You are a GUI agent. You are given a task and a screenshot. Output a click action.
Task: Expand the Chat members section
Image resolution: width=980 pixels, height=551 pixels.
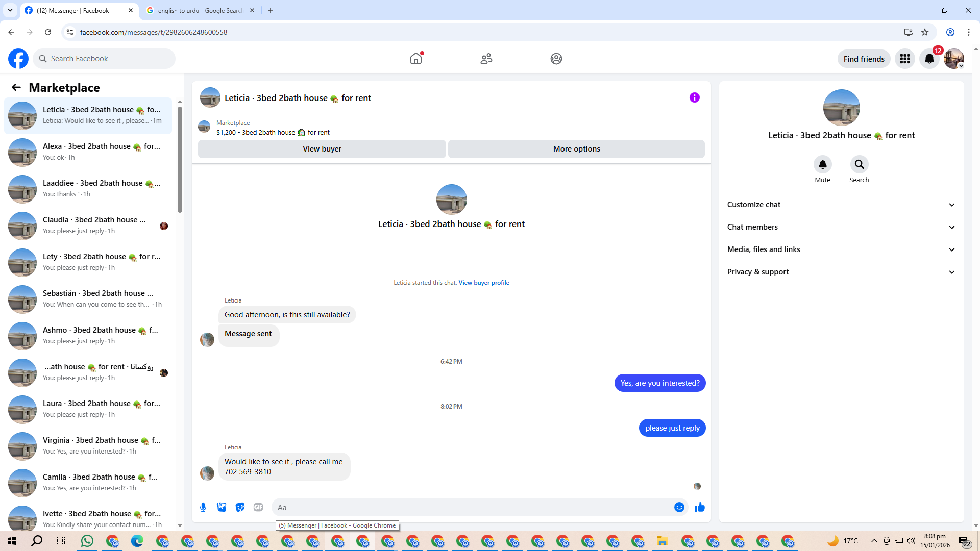pos(841,227)
